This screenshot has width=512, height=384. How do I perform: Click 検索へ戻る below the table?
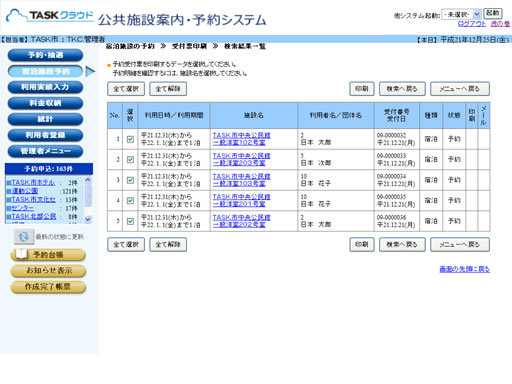[x=402, y=245]
